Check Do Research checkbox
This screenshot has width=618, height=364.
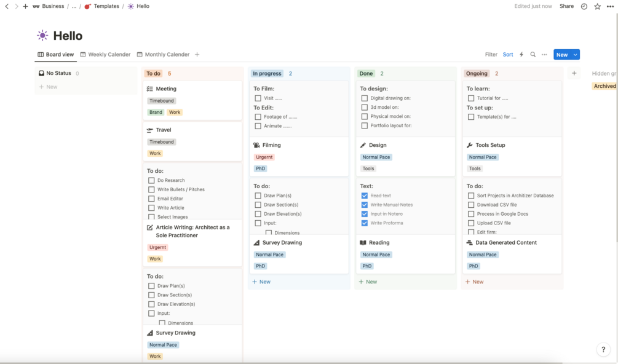(x=151, y=180)
